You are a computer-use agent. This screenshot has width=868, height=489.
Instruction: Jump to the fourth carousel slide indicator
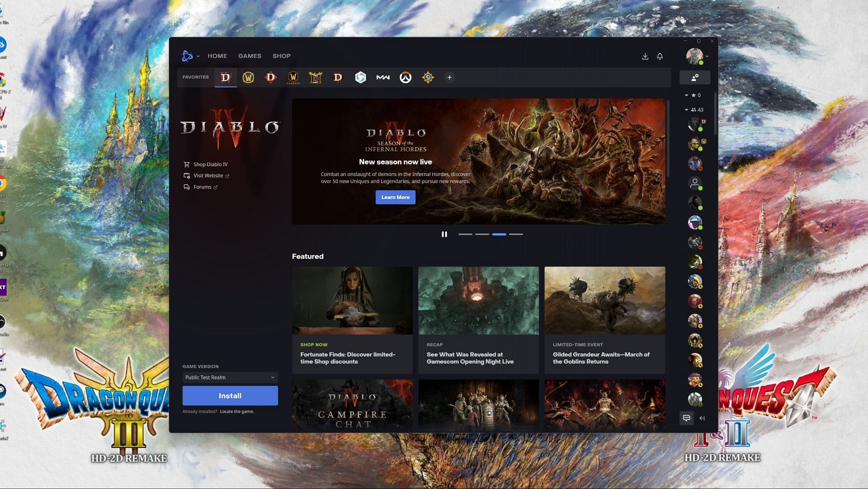pos(516,234)
